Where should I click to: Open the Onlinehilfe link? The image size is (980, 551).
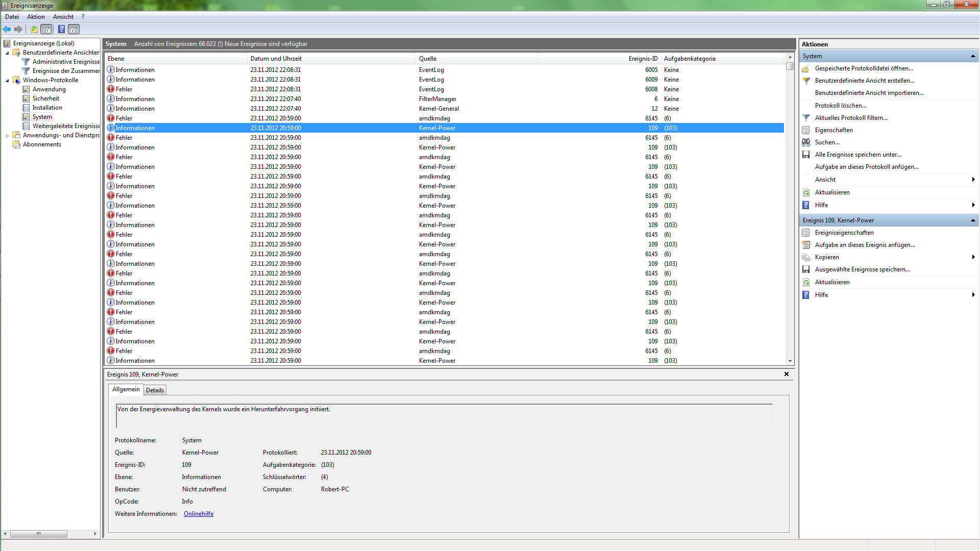coord(199,514)
